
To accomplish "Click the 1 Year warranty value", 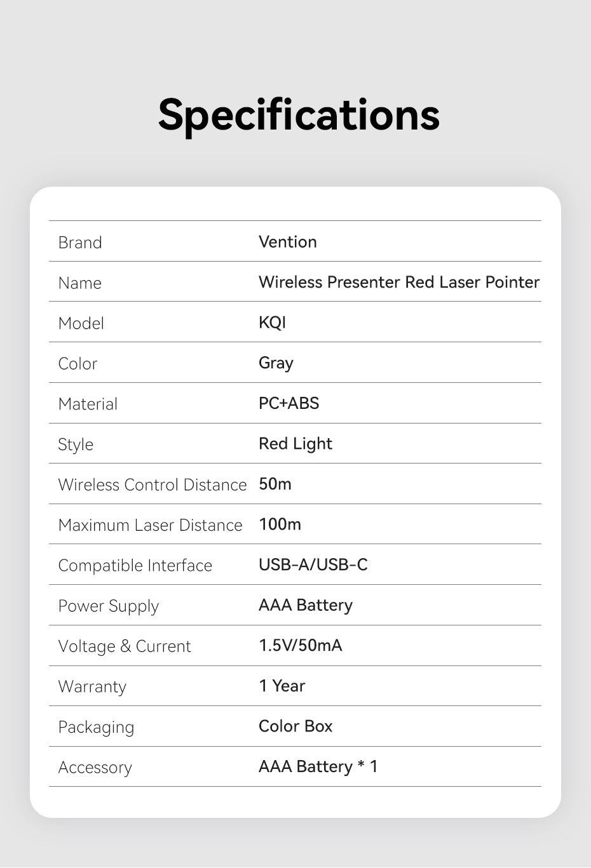I will pos(282,686).
